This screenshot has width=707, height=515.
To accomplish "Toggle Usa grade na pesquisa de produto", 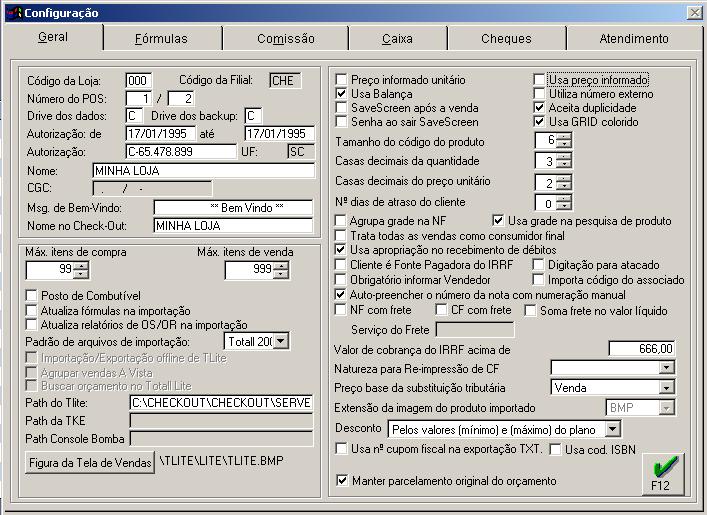I will tap(498, 221).
